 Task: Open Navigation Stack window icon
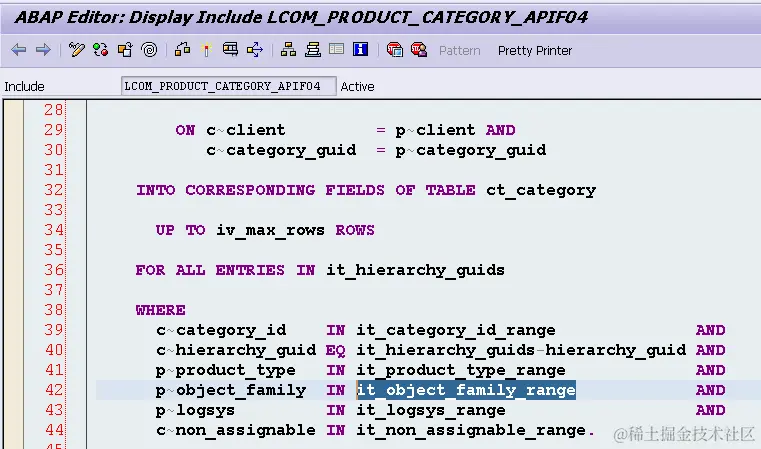313,50
